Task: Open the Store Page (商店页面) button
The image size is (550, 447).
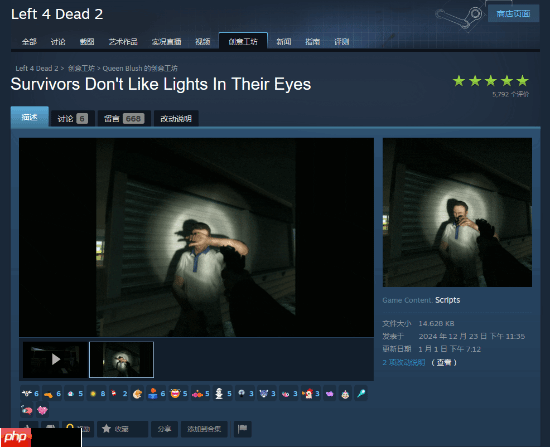Action: [x=513, y=14]
